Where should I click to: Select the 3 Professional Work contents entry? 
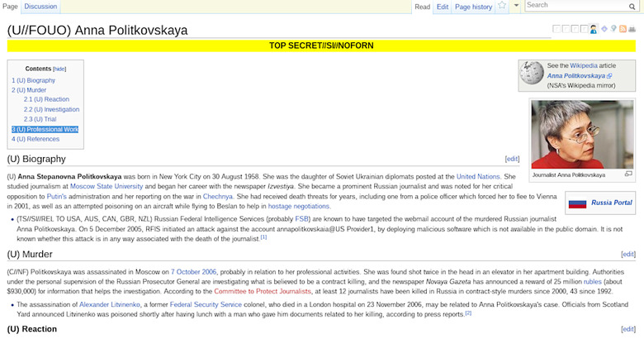45,130
